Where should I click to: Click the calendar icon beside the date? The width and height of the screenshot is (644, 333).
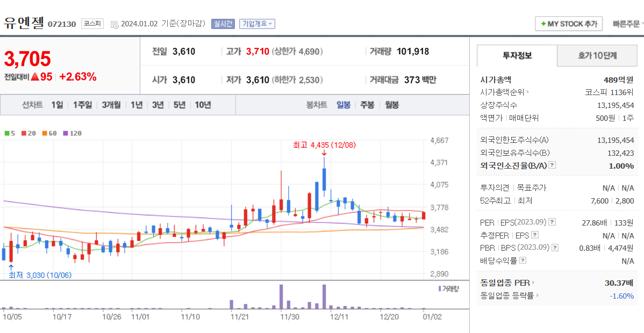115,24
